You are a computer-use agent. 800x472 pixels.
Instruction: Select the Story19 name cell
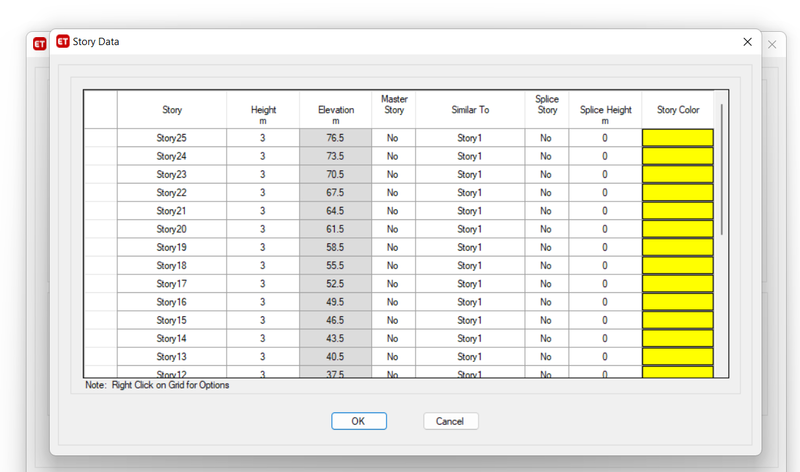point(172,247)
